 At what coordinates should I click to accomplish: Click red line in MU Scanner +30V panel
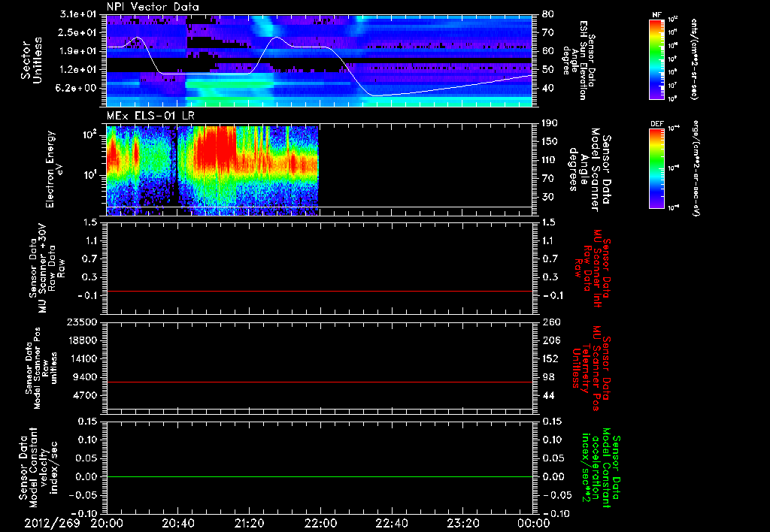pyautogui.click(x=319, y=291)
